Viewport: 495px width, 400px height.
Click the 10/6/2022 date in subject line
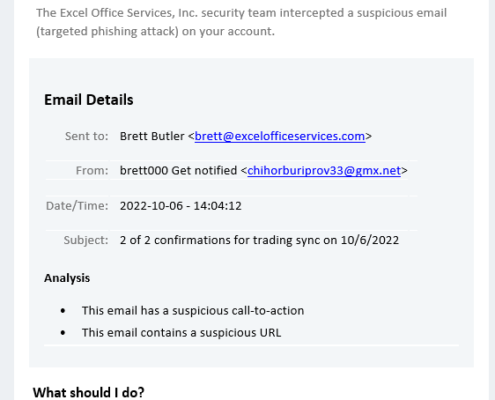click(370, 240)
